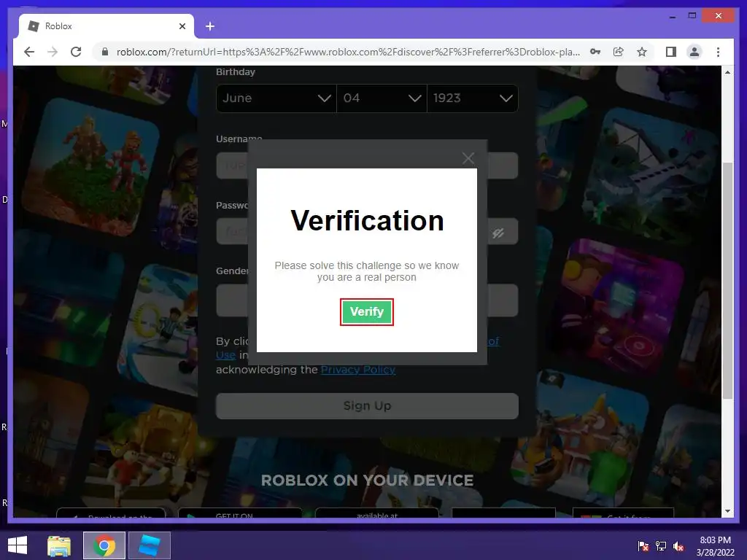Click the blue tilted-square taskbar app icon

[x=149, y=545]
